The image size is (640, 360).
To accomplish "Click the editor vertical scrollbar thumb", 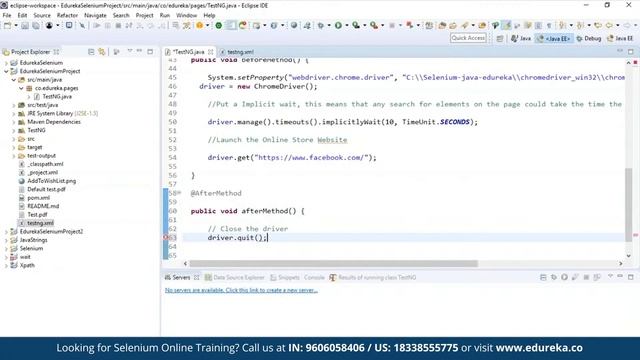I will pyautogui.click(x=629, y=204).
